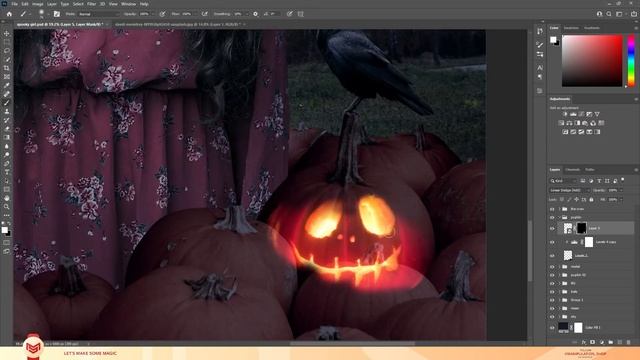Open the Filter menu
Screen dimensions: 640x360
91,4
